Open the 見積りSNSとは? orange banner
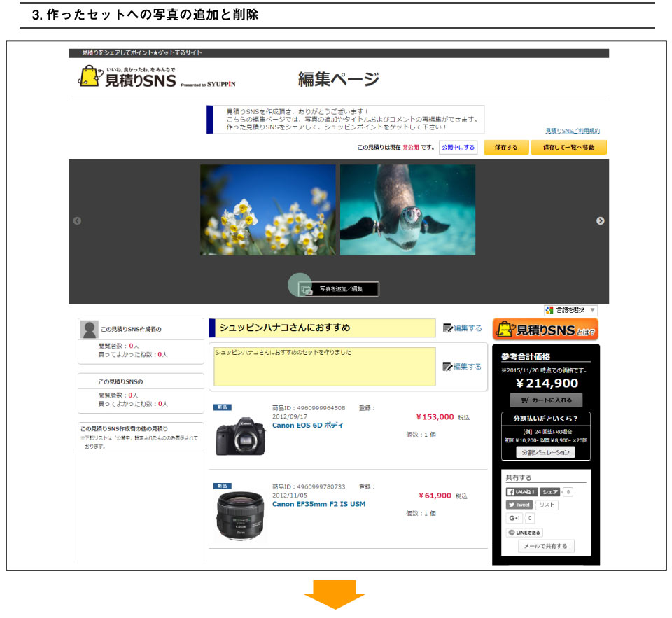The width and height of the screenshot is (672, 618). 545,329
